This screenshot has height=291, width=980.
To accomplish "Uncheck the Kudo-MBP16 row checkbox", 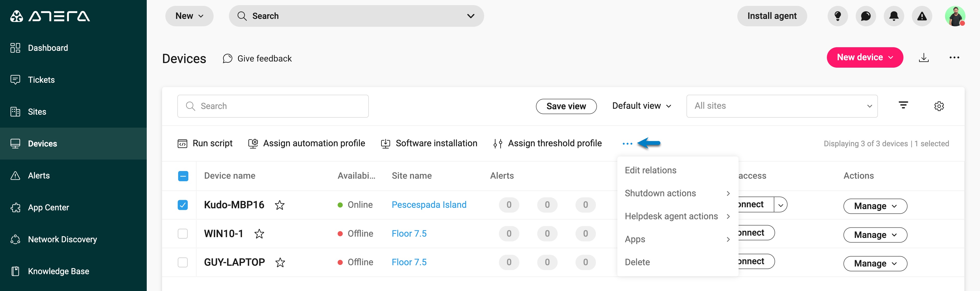I will (183, 205).
